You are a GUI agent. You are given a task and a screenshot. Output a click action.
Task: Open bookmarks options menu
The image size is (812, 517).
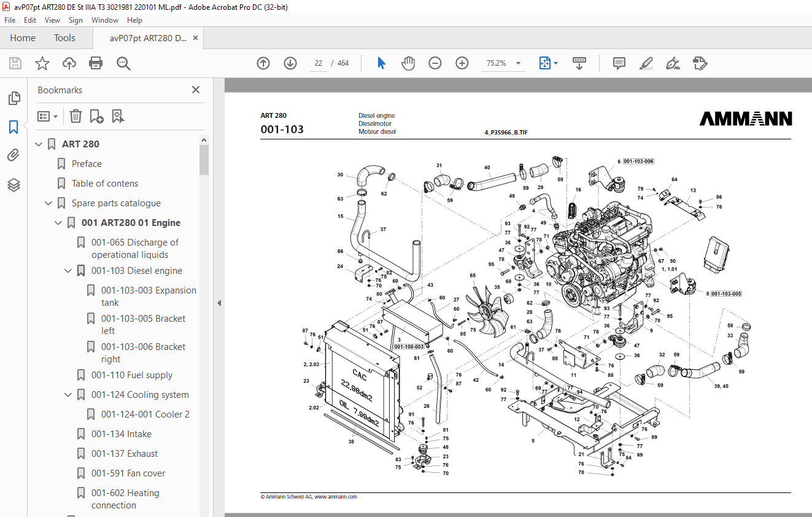pyautogui.click(x=47, y=116)
